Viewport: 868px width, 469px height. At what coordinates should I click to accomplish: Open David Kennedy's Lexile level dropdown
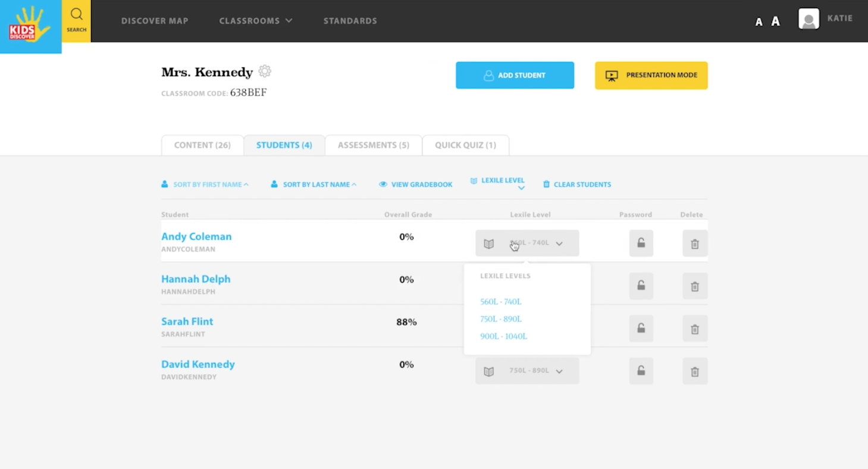pos(527,371)
